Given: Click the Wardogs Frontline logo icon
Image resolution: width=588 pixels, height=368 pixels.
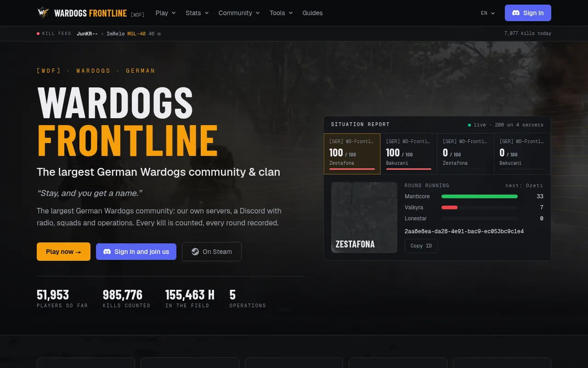Looking at the screenshot, I should click(43, 13).
